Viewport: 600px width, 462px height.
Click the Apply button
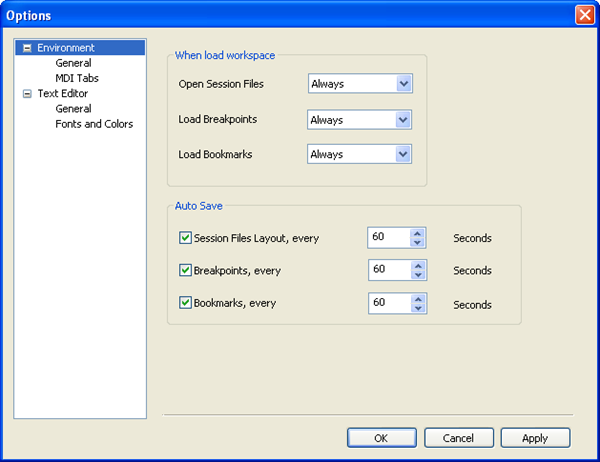pos(535,438)
